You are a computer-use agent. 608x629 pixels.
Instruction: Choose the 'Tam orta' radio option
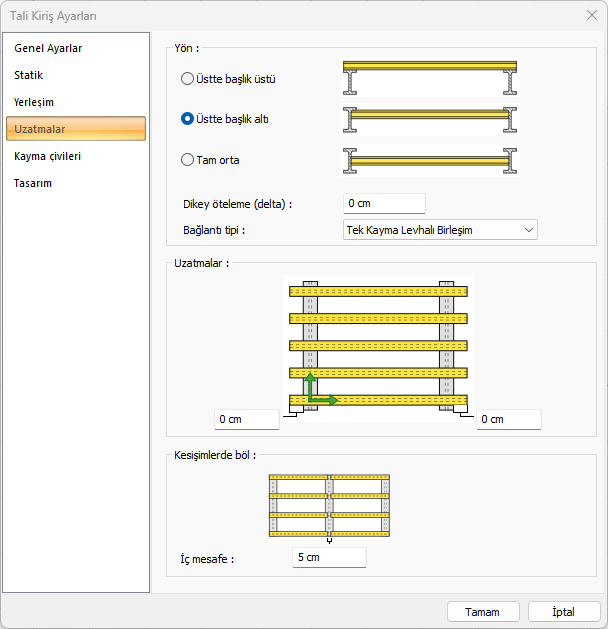[x=188, y=159]
